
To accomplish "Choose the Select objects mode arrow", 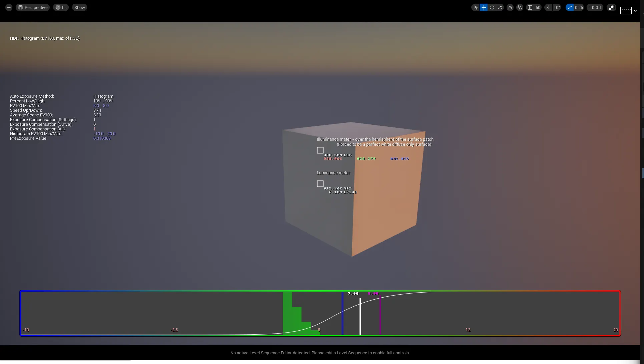I will click(476, 7).
